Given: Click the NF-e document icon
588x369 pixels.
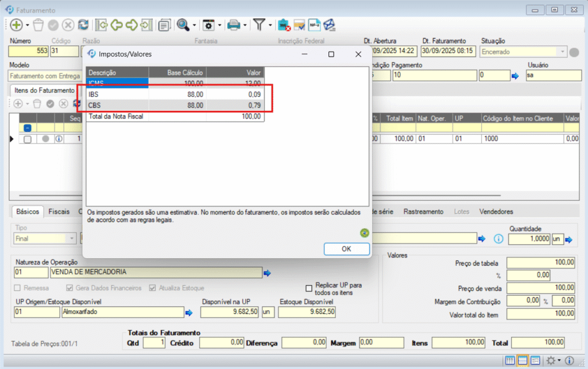Looking at the screenshot, I should (x=314, y=25).
